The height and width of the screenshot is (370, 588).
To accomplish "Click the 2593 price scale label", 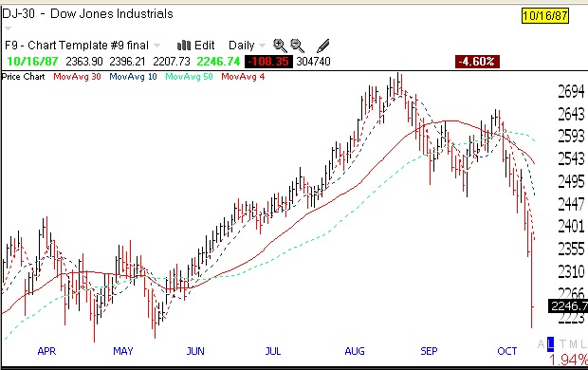I will tap(571, 136).
